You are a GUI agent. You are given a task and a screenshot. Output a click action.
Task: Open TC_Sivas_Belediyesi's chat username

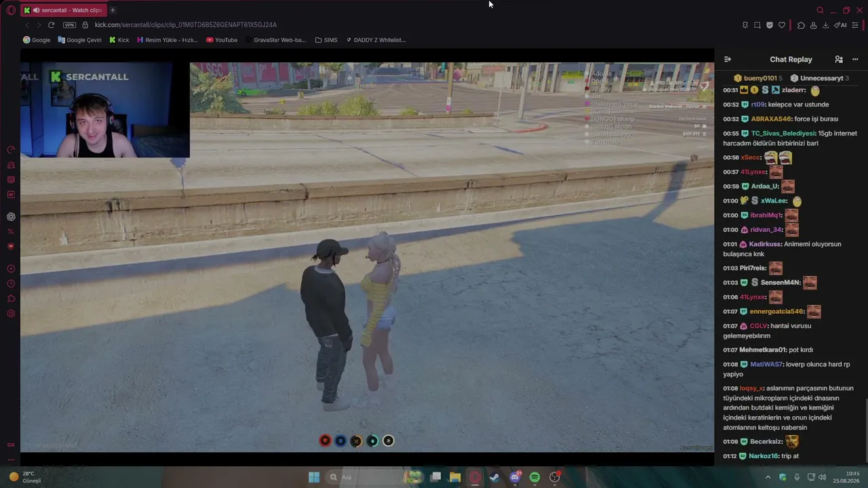coord(783,134)
